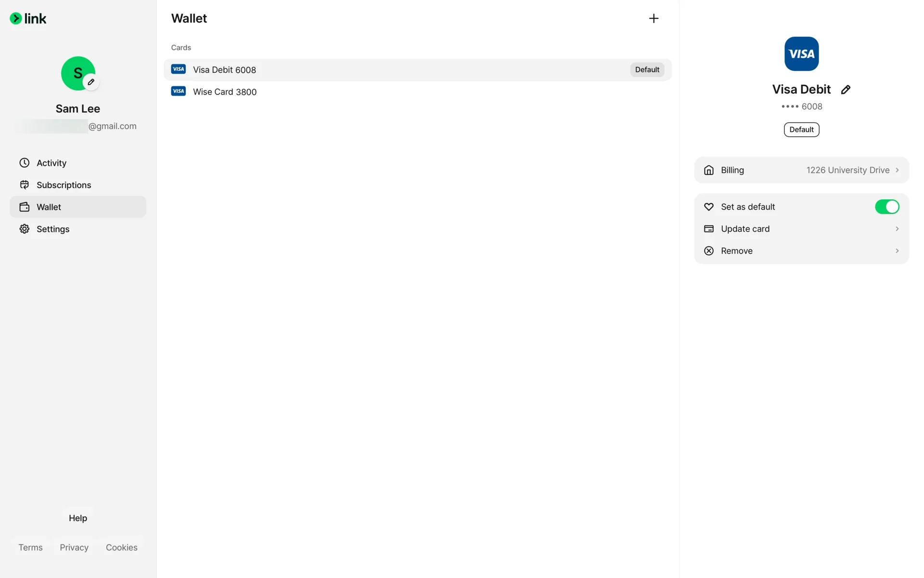Image resolution: width=924 pixels, height=578 pixels.
Task: Toggle off the Set as default switch
Action: point(887,207)
